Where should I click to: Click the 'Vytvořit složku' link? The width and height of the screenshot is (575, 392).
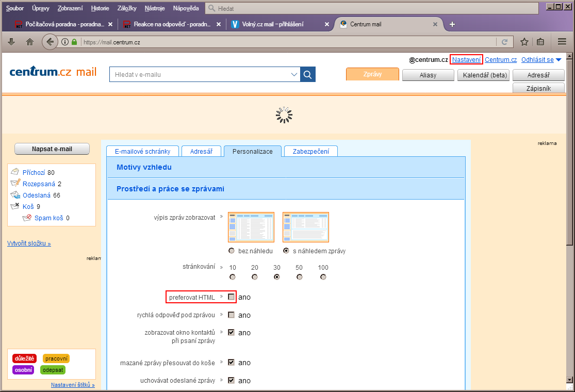(x=29, y=243)
